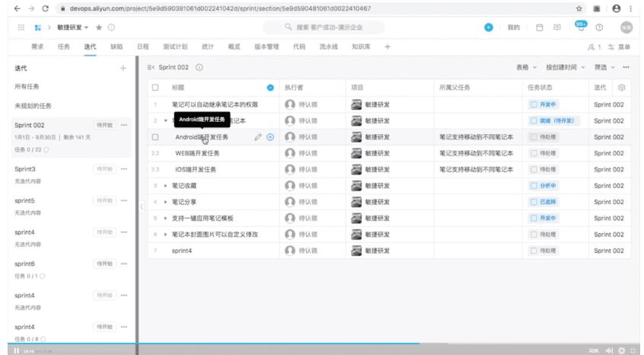Open the Sprint 002 info icon
Viewport: 644px width, 355px height.
199,67
